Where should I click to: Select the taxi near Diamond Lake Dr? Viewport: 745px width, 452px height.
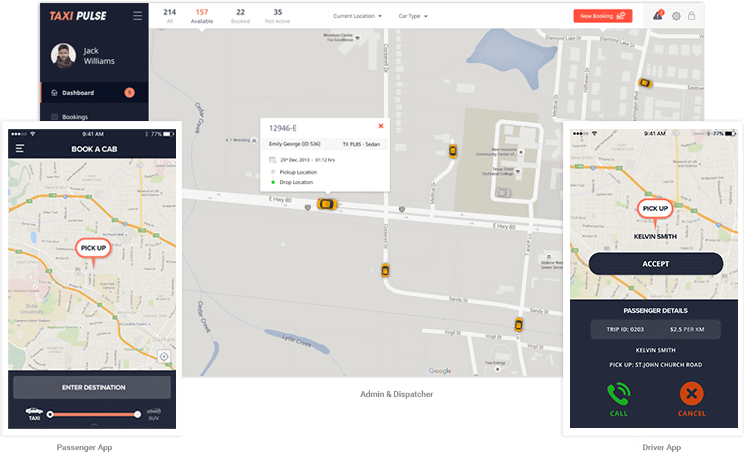click(645, 83)
